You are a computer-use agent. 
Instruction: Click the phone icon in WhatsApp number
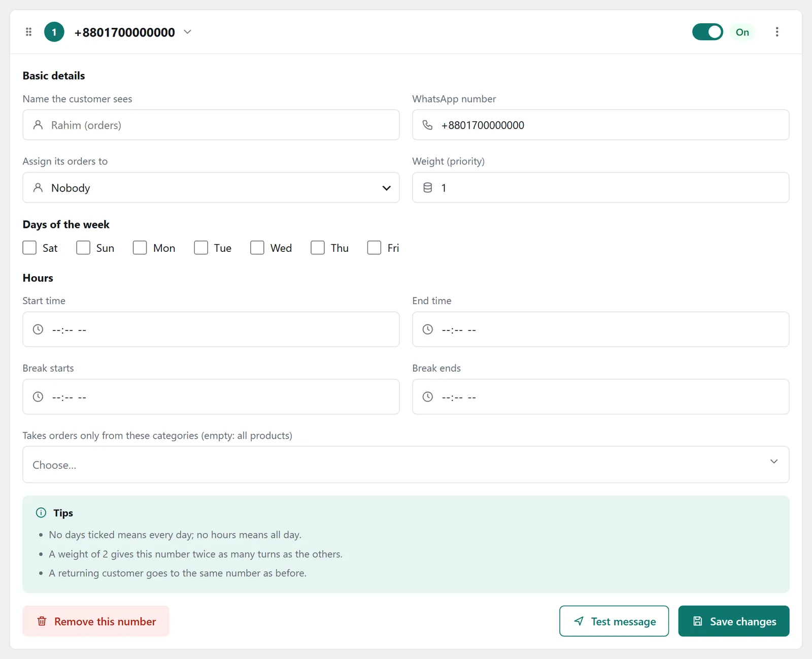tap(428, 125)
